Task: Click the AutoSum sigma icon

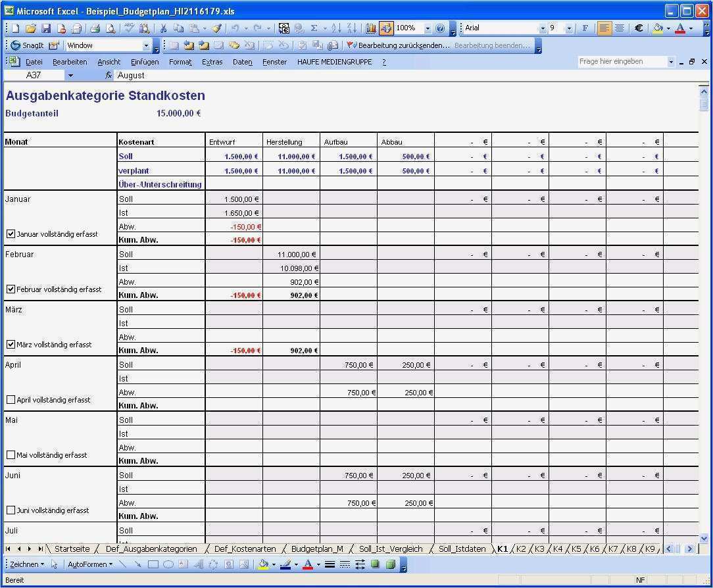Action: pos(314,28)
